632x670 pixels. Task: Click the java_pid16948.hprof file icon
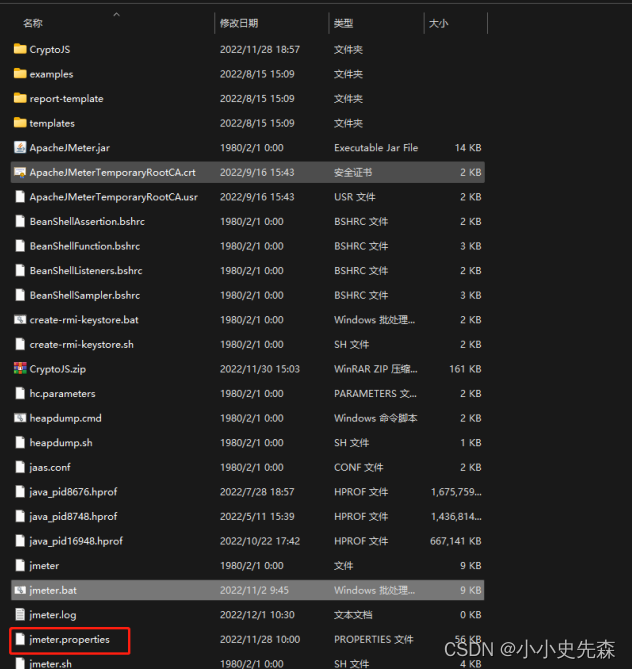(x=20, y=541)
